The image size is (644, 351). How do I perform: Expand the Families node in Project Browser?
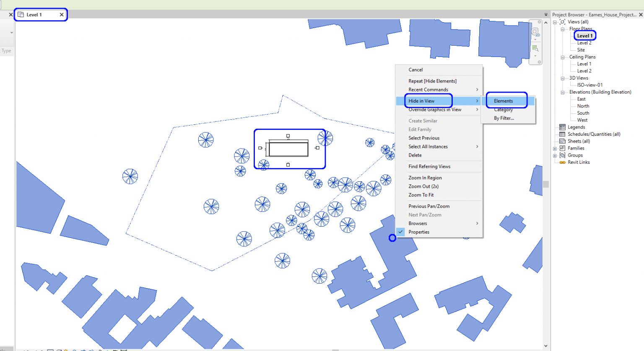(x=554, y=148)
